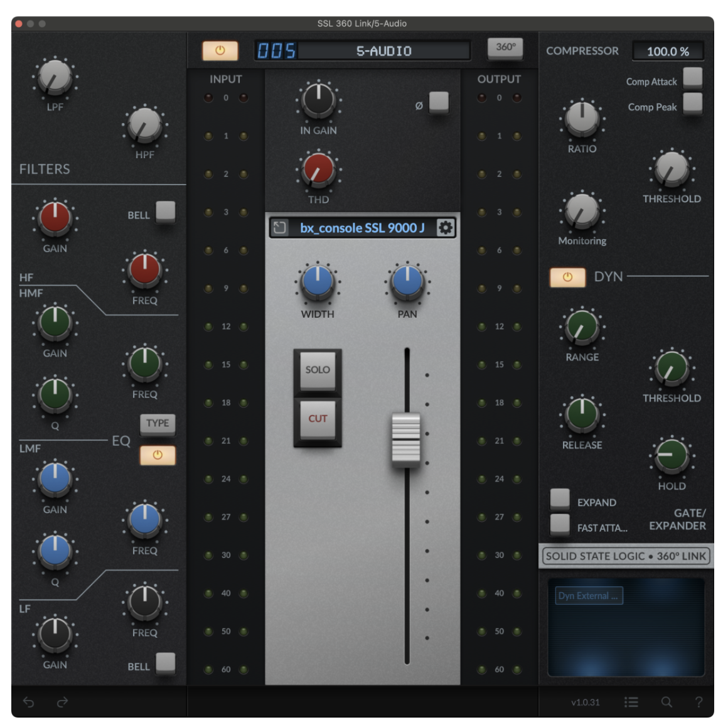728x727 pixels.
Task: Open the gear settings beside bx_console
Action: pyautogui.click(x=445, y=228)
